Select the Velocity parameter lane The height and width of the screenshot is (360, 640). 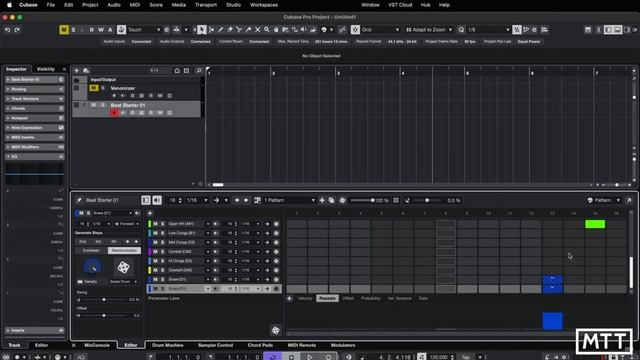305,298
